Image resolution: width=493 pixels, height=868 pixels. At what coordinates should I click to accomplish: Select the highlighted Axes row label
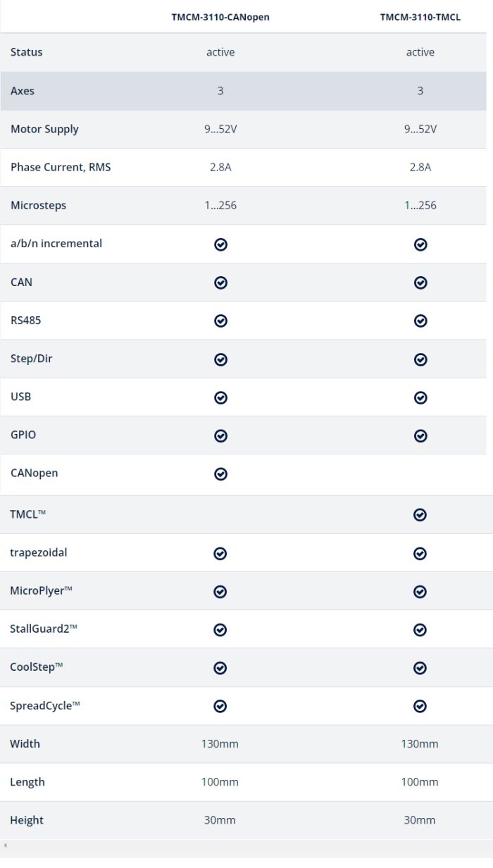tap(23, 91)
